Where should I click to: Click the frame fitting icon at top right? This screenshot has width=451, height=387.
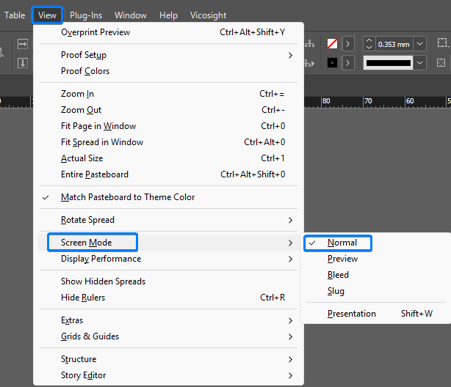tap(442, 43)
